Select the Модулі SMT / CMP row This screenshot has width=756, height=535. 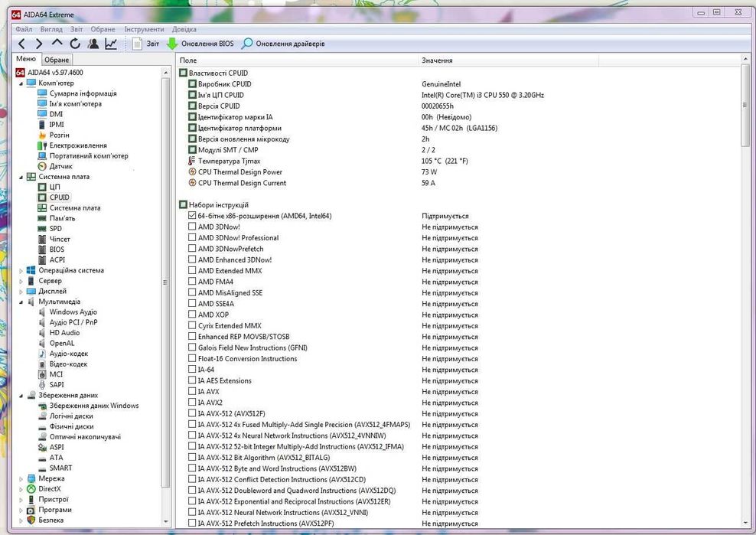tap(458, 150)
